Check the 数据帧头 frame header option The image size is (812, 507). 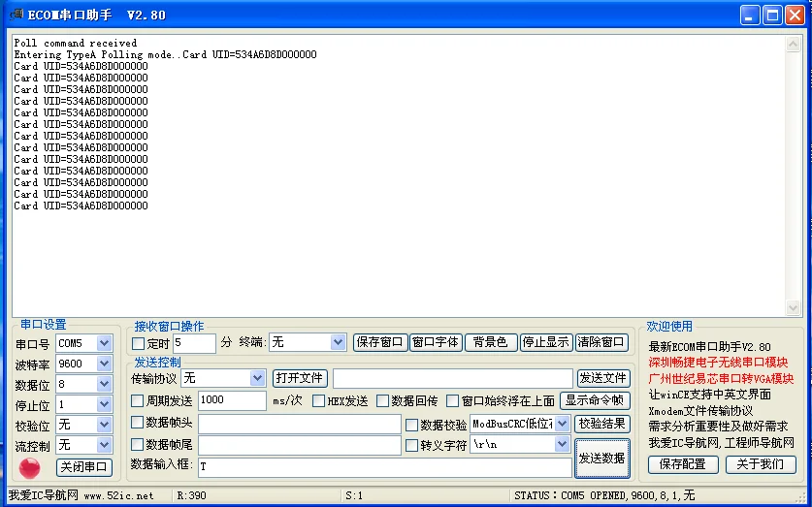coord(137,423)
